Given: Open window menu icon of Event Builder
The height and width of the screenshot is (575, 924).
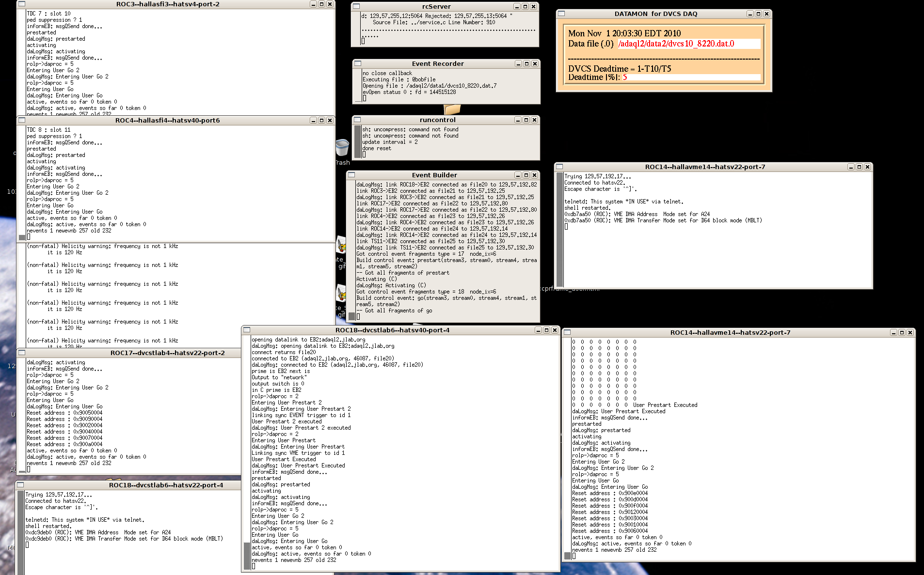Looking at the screenshot, I should (351, 175).
